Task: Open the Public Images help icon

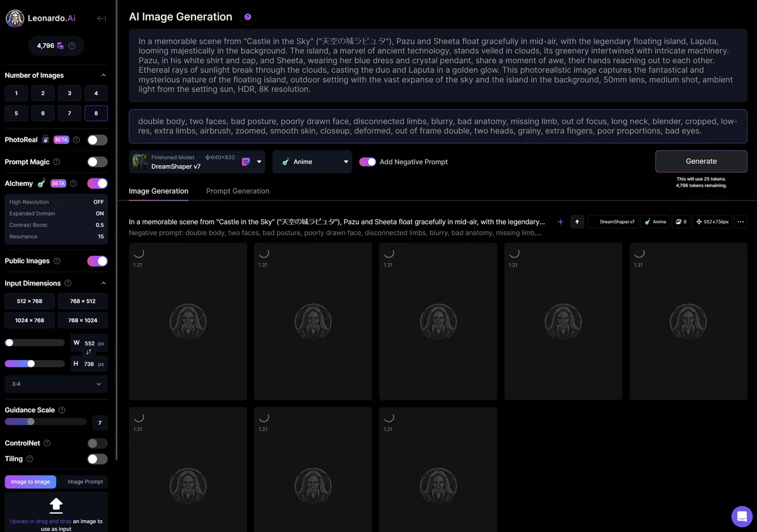Action: click(x=57, y=261)
